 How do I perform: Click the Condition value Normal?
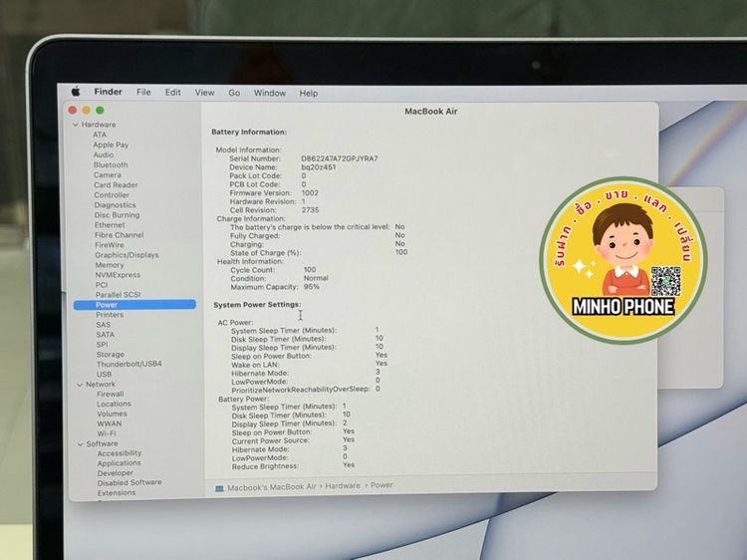(x=316, y=278)
